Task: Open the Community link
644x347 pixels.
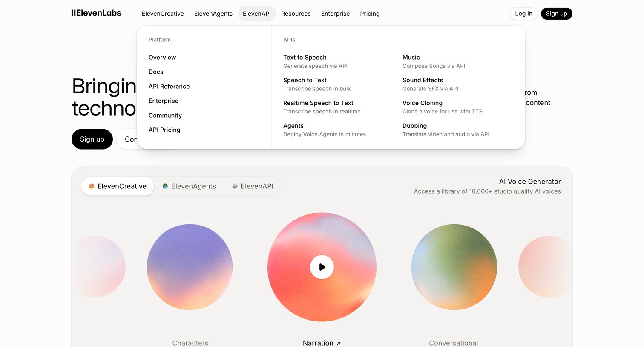Action: point(165,115)
